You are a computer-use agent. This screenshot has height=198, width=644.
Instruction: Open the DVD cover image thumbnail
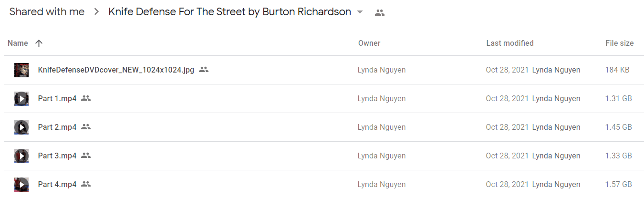pyautogui.click(x=21, y=70)
